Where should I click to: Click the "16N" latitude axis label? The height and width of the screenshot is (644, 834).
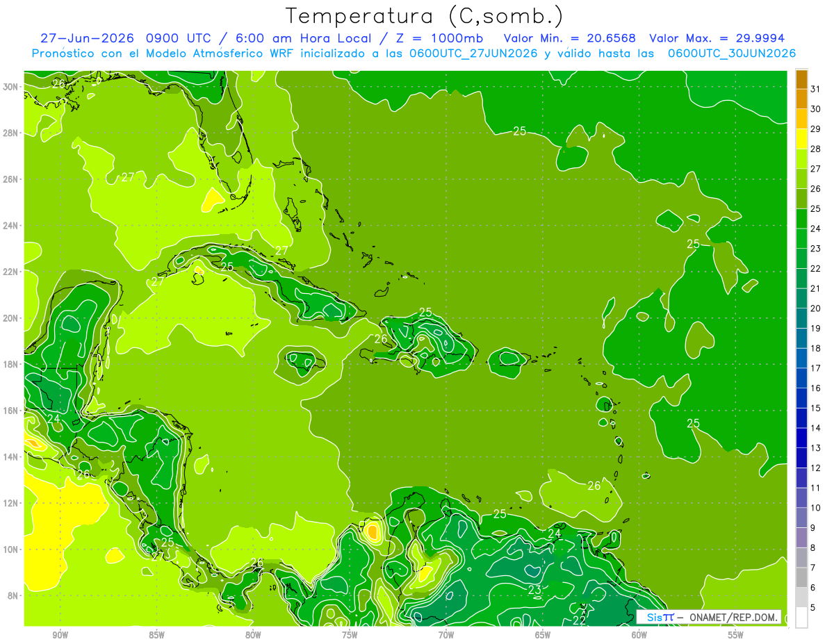11,411
